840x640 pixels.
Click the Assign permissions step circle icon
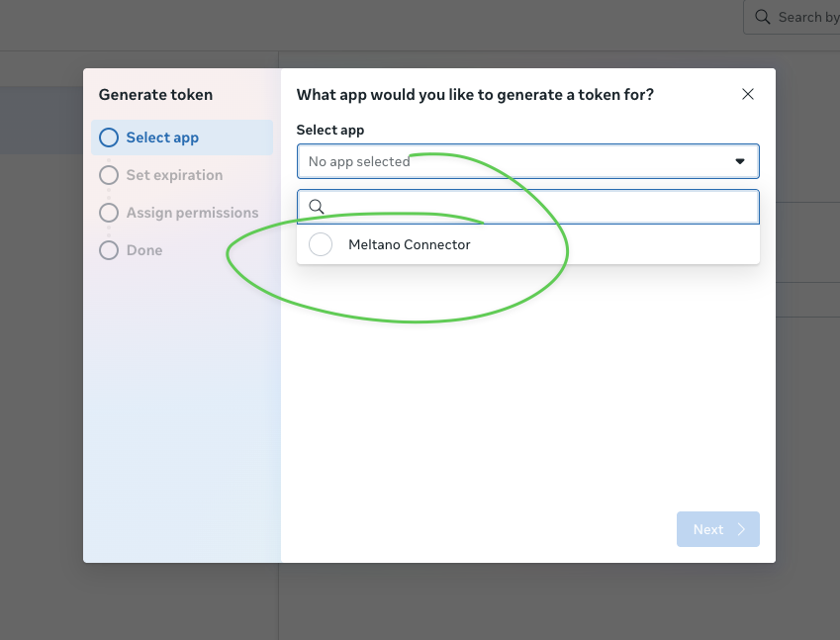click(109, 213)
